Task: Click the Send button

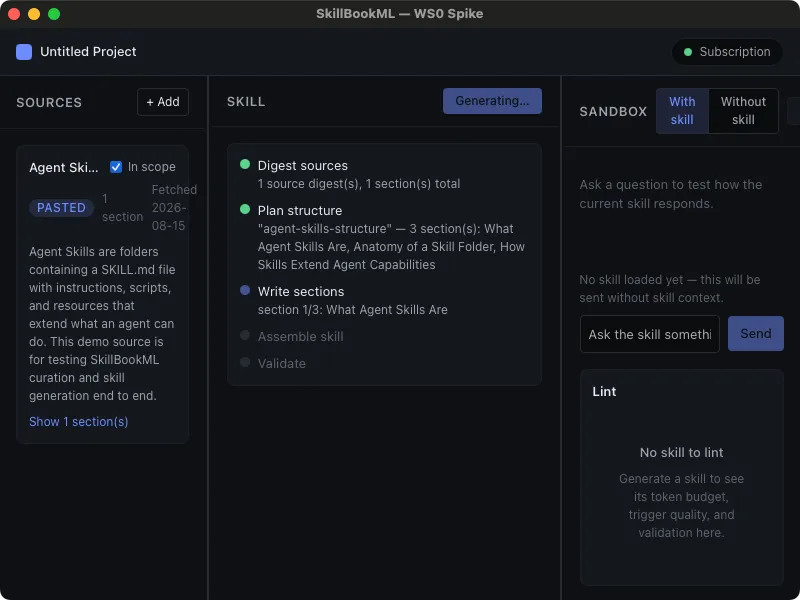Action: pyautogui.click(x=756, y=334)
